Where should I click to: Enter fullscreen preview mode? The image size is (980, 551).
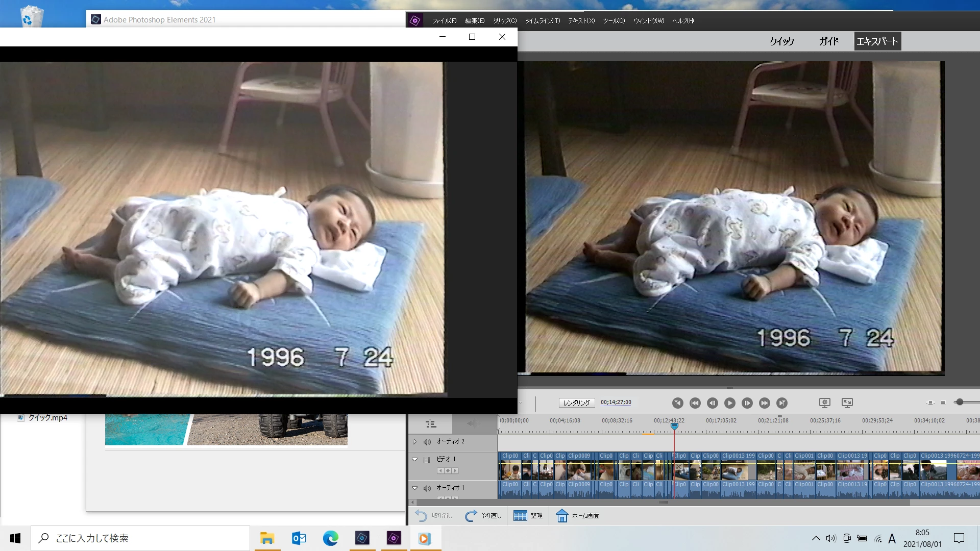(847, 403)
